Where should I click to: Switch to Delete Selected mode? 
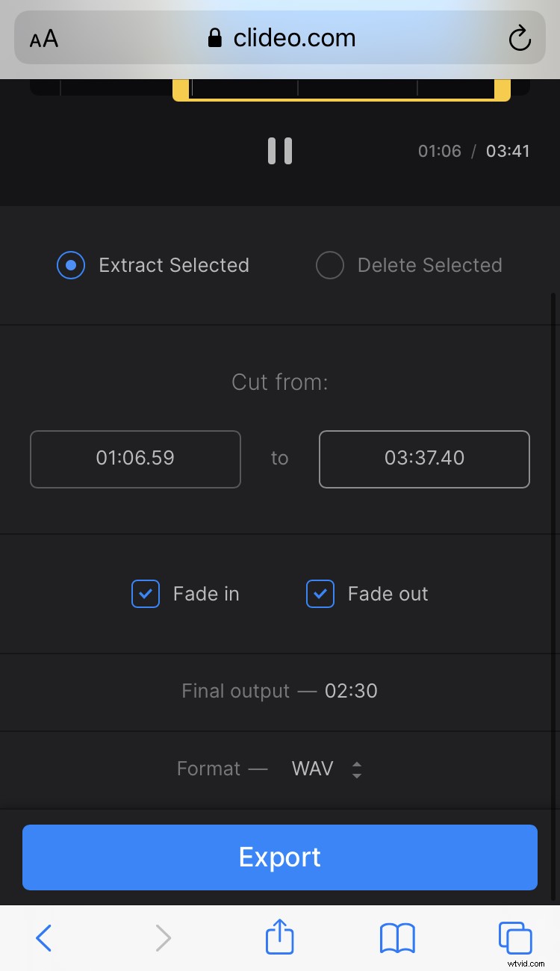point(330,265)
